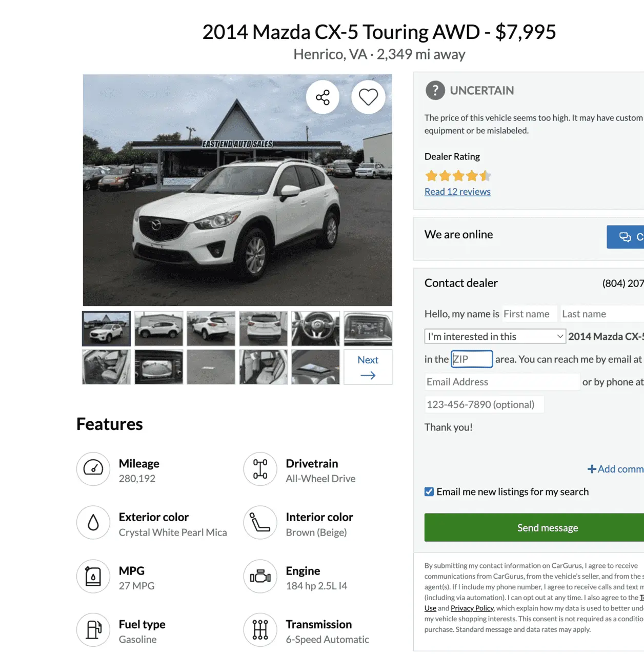Image resolution: width=644 pixels, height=656 pixels.
Task: Click the Exterior color droplet icon
Action: coord(93,522)
